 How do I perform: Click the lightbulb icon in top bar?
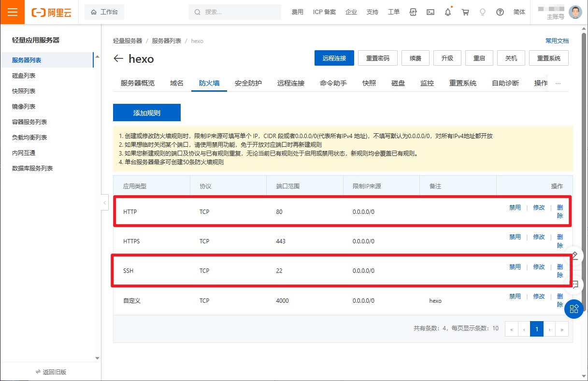tap(482, 12)
